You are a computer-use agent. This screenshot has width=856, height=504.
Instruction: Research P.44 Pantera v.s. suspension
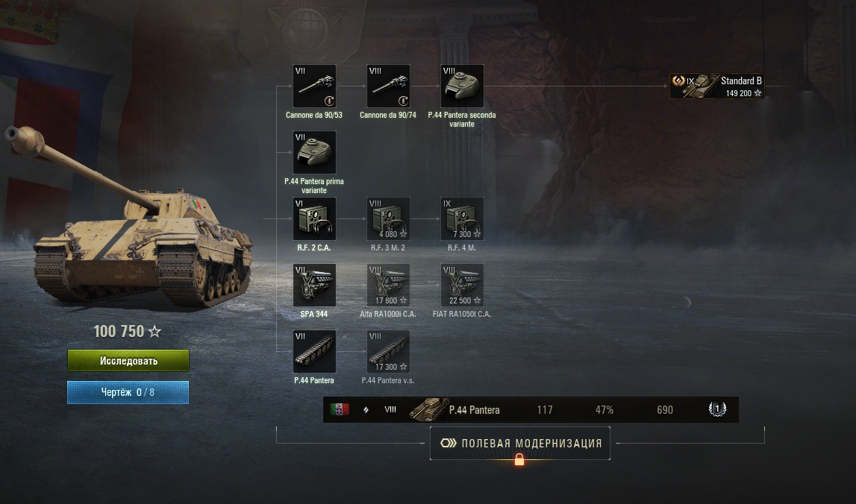tap(388, 351)
